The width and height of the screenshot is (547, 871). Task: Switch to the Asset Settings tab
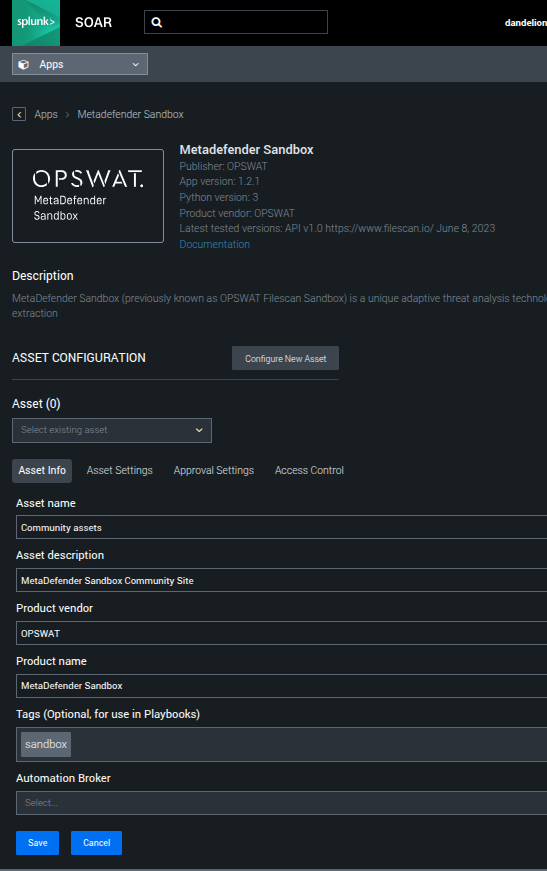tap(119, 470)
